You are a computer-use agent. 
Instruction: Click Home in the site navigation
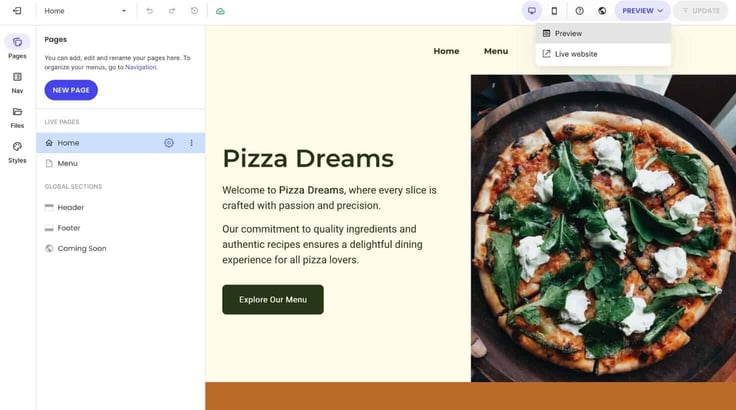pyautogui.click(x=446, y=51)
